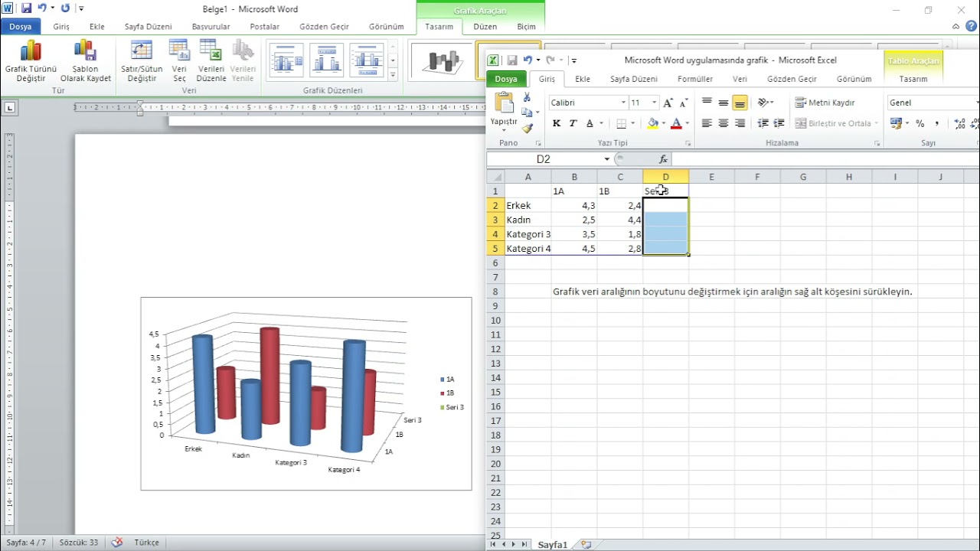Open the Word Dosya tab
The width and height of the screenshot is (980, 551).
[21, 26]
